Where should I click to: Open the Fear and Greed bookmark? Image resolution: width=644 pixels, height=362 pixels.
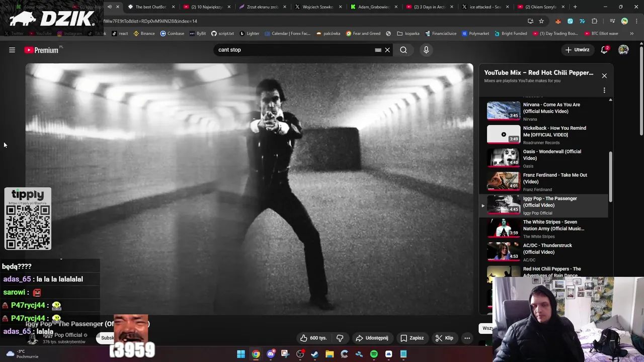[x=363, y=34]
